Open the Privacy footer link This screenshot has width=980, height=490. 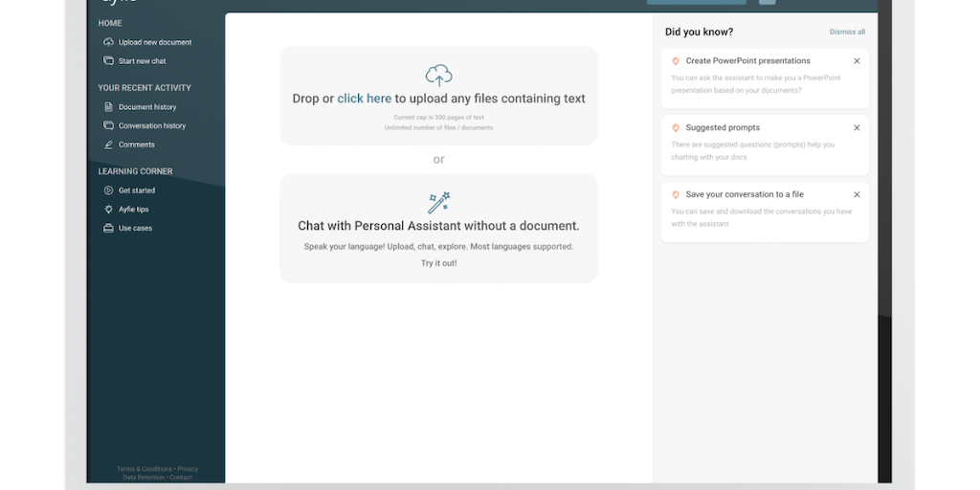(x=188, y=469)
